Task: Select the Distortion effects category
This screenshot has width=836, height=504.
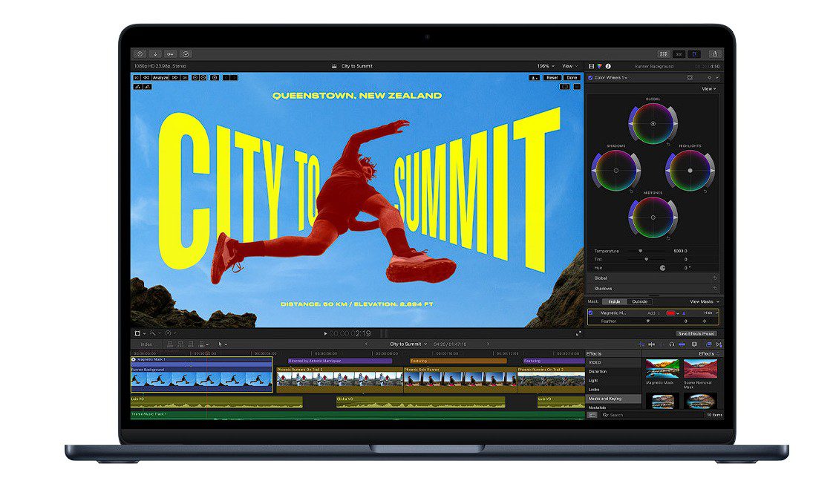Action: click(598, 371)
